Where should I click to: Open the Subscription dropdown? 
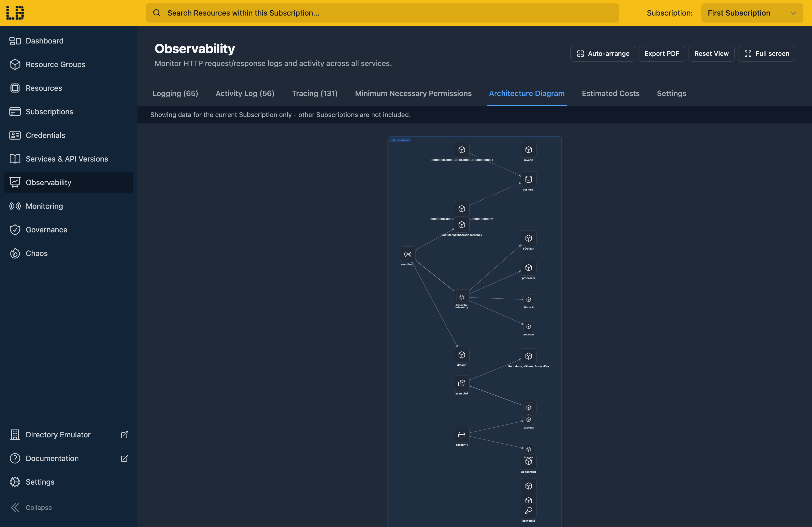point(752,13)
